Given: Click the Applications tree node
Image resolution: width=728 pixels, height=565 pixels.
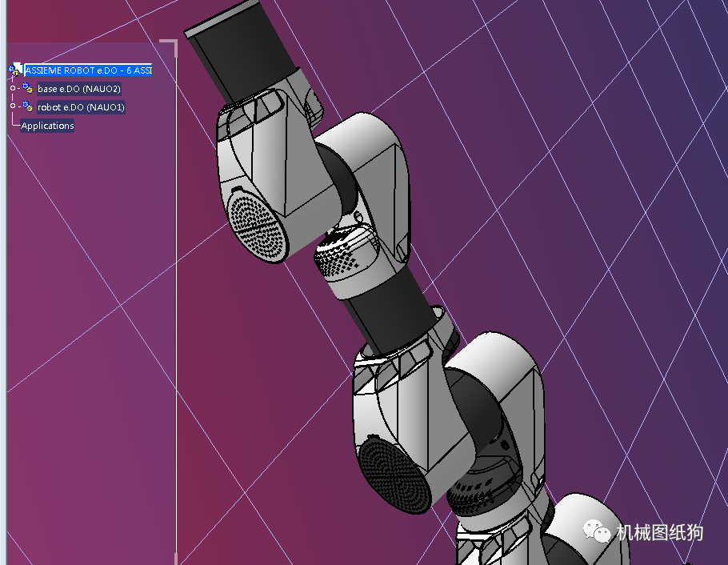Looking at the screenshot, I should point(47,126).
